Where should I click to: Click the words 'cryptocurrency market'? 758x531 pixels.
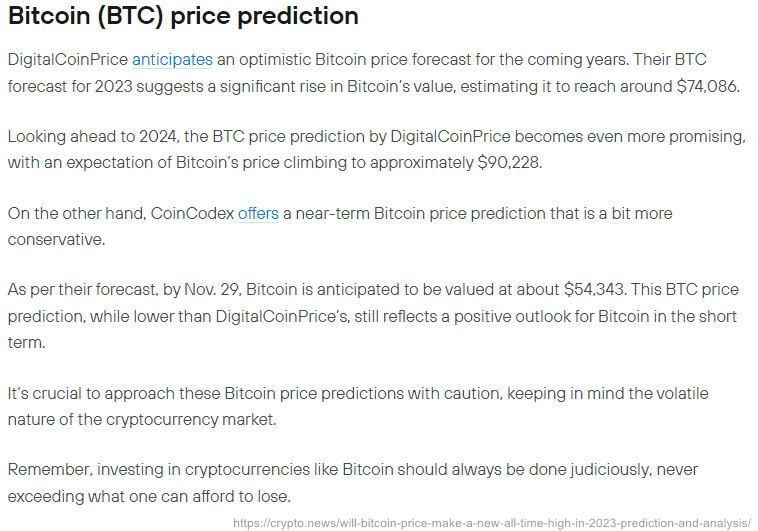190,419
